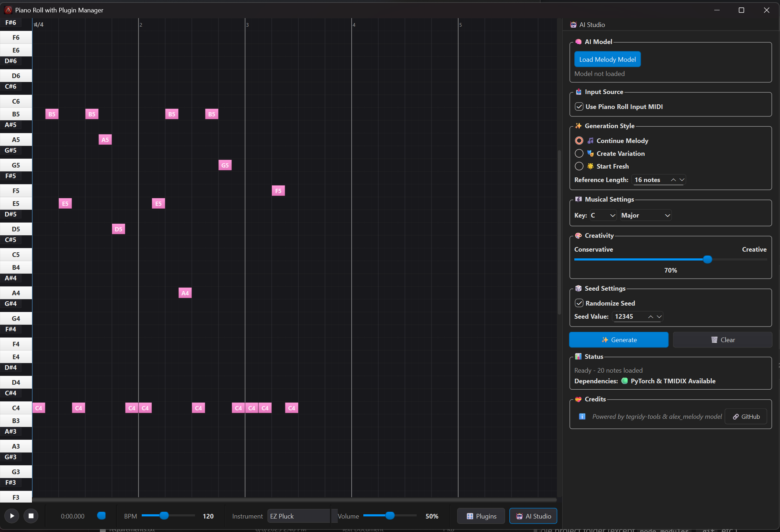Click the blue indicator next to time display
Image resolution: width=780 pixels, height=532 pixels.
(x=101, y=515)
